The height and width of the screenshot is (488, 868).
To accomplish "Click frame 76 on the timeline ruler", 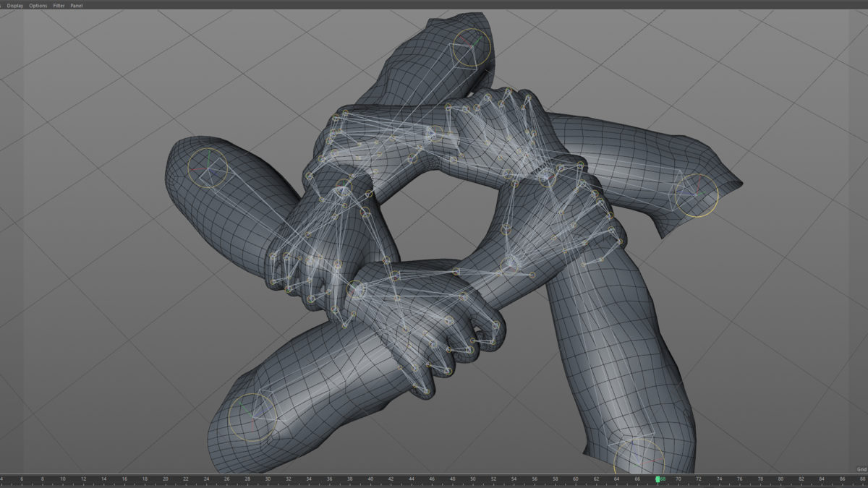I will [x=739, y=479].
